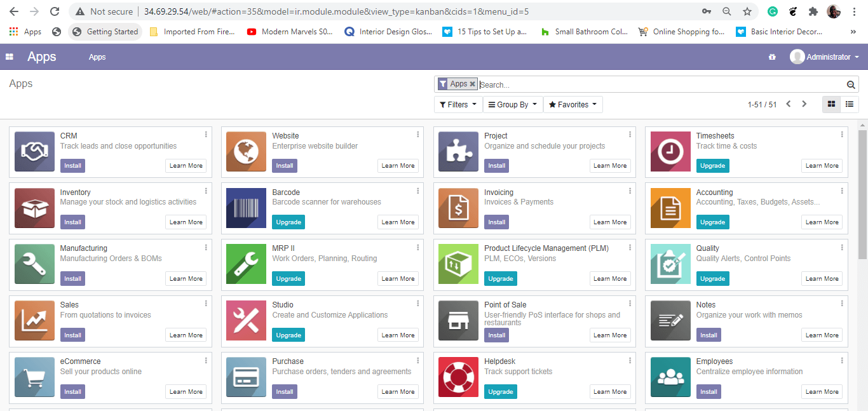Viewport: 868px width, 411px height.
Task: Click the Employees people icon
Action: click(x=670, y=377)
